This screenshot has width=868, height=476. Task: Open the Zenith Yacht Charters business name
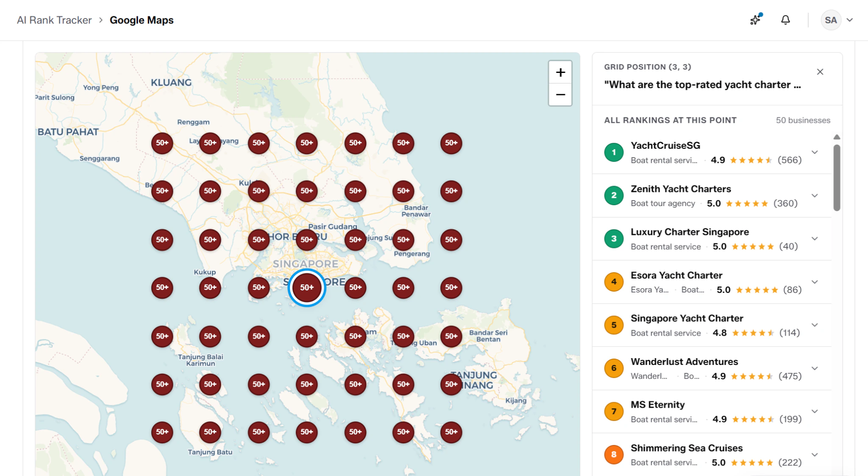point(681,189)
